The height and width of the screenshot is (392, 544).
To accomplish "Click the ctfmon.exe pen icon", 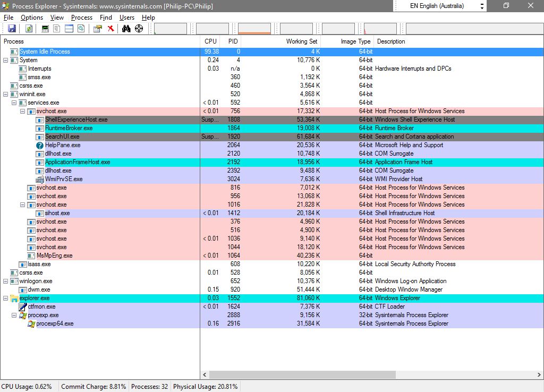I will [22, 306].
